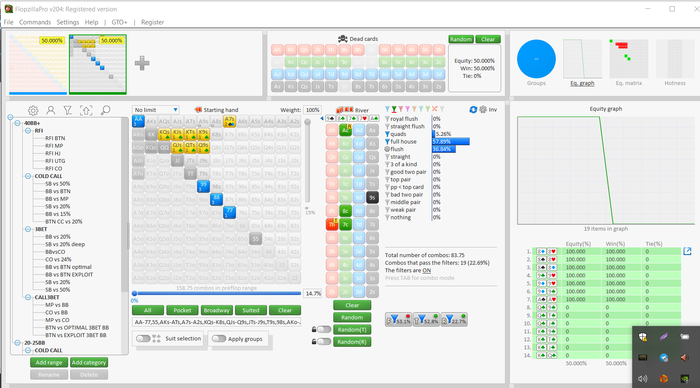Toggle the A7s hand in the matrix

229,121
